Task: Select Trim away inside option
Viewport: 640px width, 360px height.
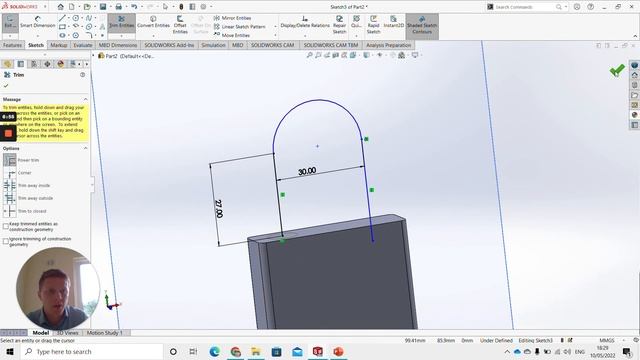Action: [10, 185]
